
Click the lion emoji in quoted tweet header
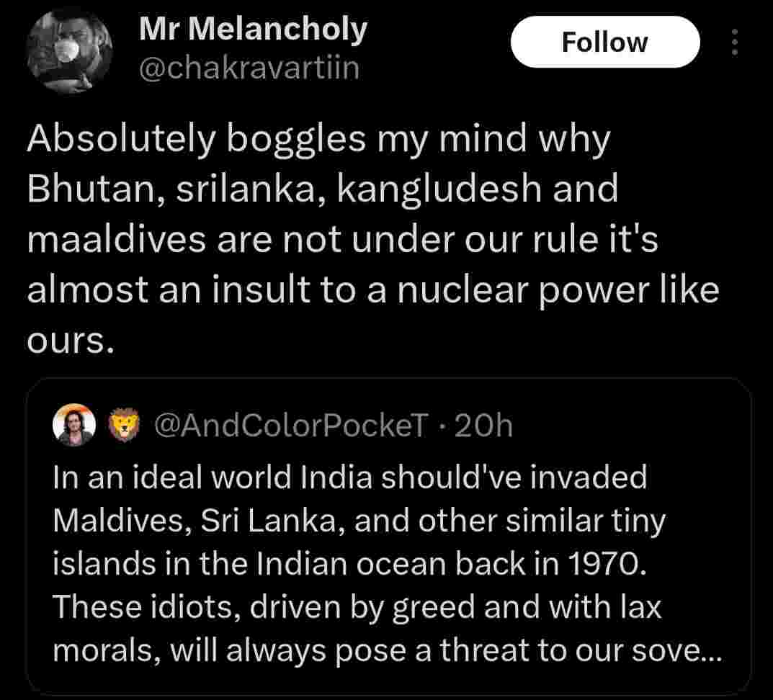123,426
